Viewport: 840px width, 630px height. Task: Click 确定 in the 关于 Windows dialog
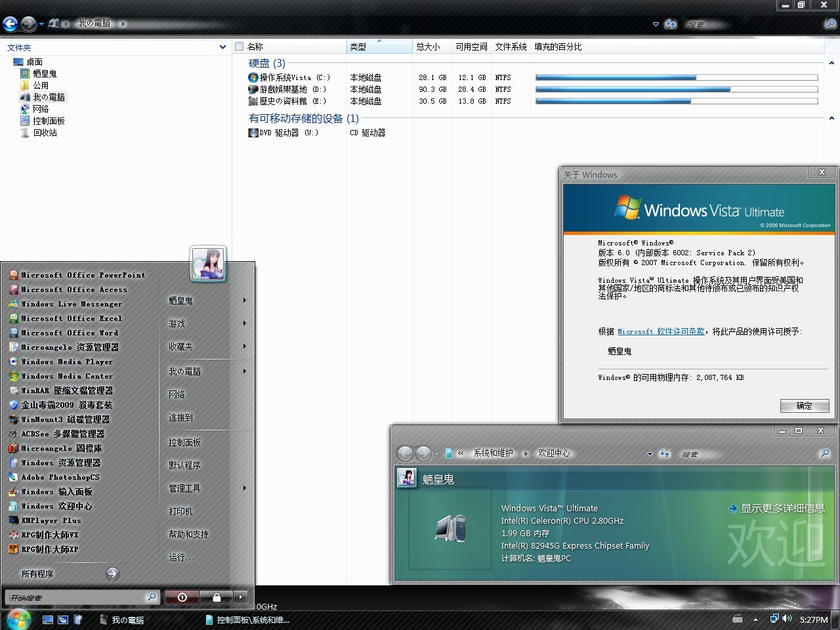tap(805, 406)
